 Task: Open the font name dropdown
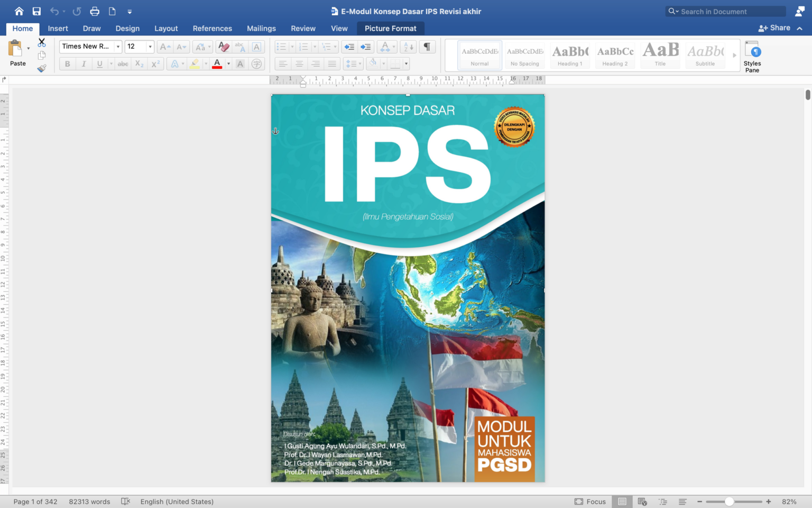[x=117, y=47]
